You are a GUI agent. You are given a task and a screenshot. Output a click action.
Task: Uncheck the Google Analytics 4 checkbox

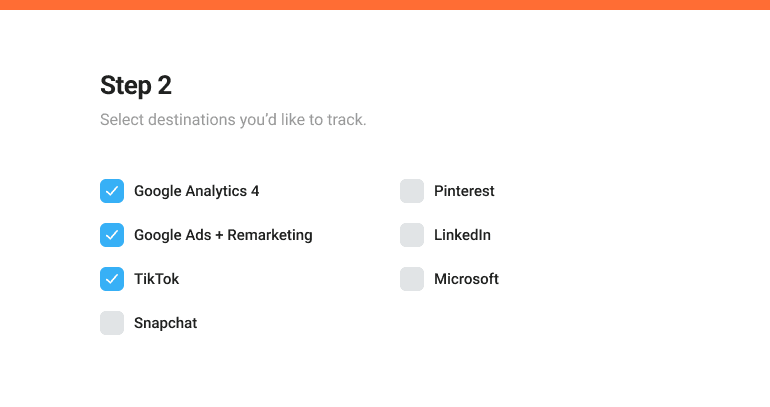click(x=112, y=191)
